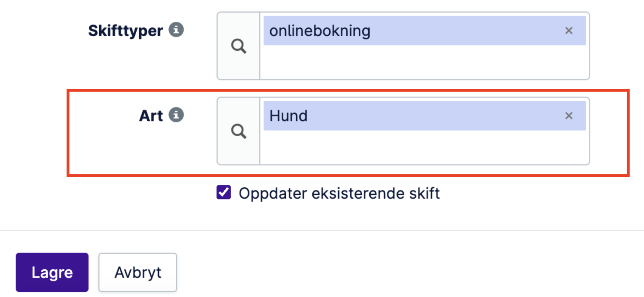Cancel with the Avbryt button
The height and width of the screenshot is (297, 644).
tap(138, 272)
